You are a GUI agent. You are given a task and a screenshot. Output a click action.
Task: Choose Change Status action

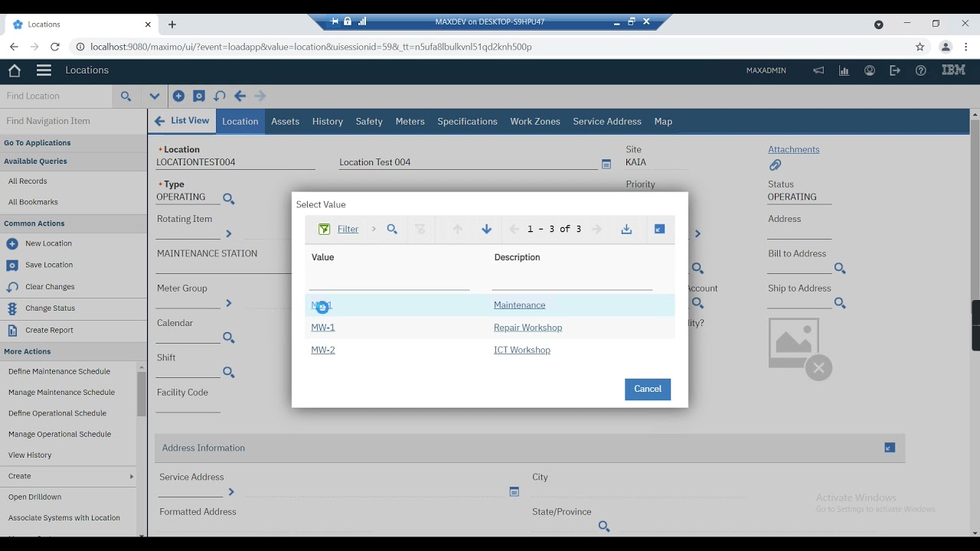click(x=50, y=308)
